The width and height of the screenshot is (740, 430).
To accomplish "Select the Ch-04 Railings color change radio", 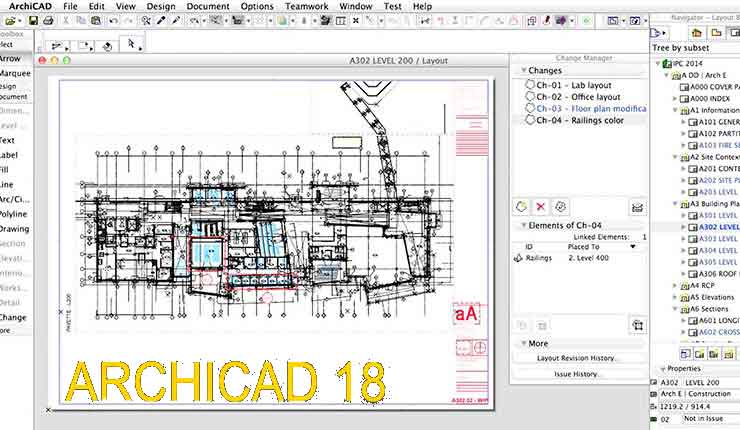I will click(x=530, y=119).
